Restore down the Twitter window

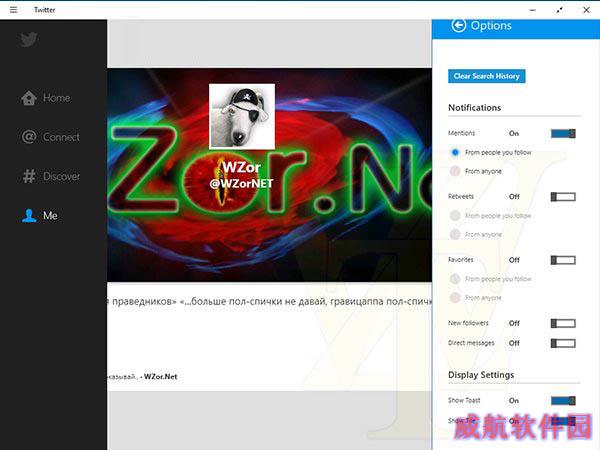point(559,10)
